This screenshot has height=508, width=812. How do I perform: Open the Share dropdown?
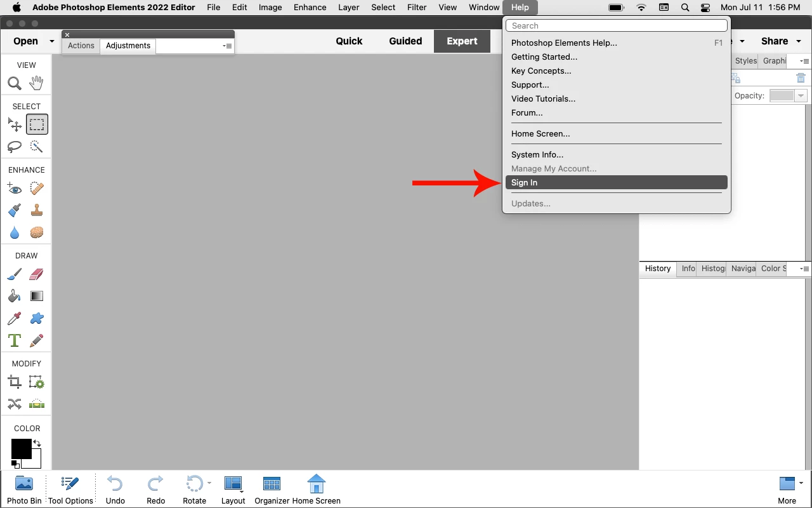tap(781, 41)
